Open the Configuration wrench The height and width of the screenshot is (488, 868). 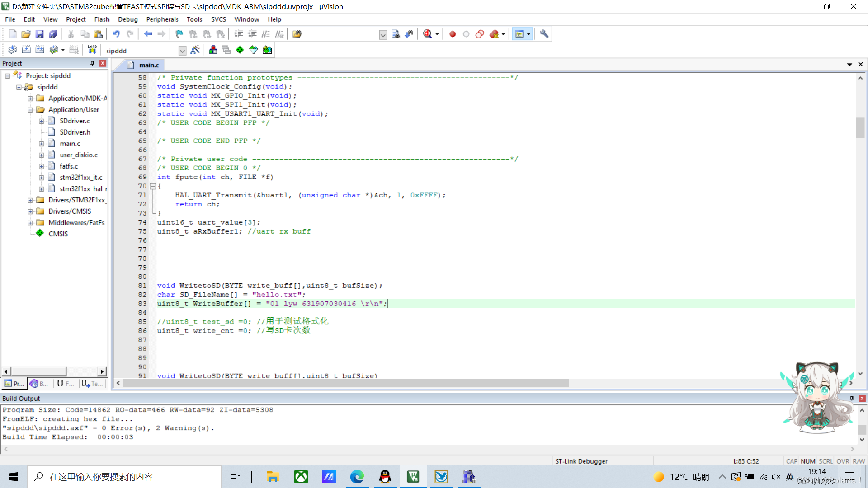pyautogui.click(x=544, y=34)
